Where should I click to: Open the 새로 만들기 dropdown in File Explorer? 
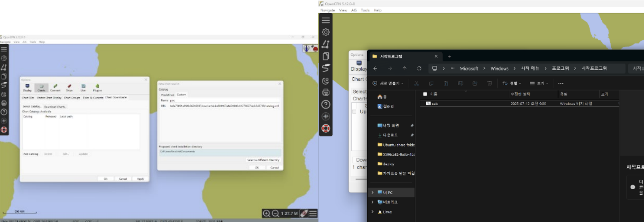(388, 83)
